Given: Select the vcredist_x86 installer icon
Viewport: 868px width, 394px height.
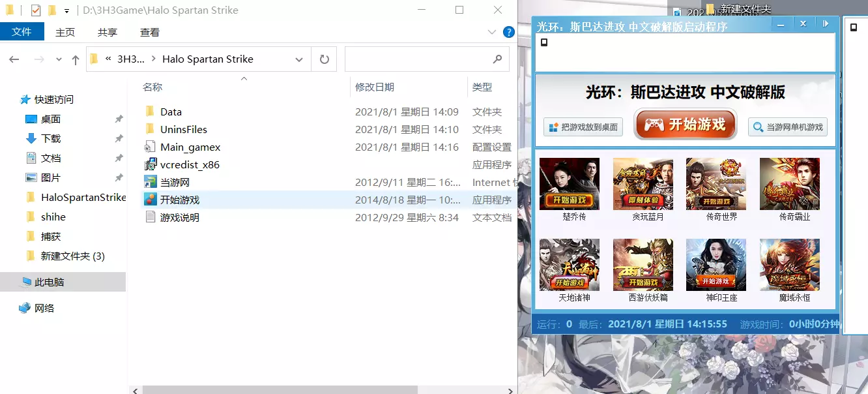Looking at the screenshot, I should coord(150,164).
